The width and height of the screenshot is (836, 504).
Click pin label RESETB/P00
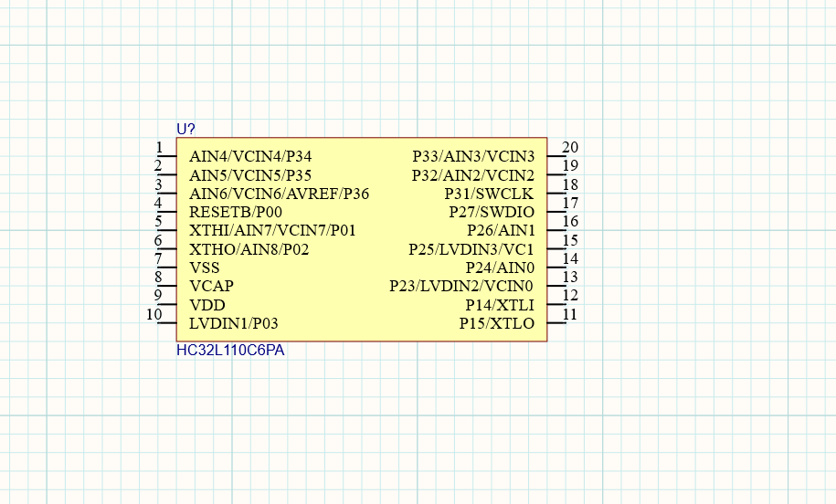[236, 212]
